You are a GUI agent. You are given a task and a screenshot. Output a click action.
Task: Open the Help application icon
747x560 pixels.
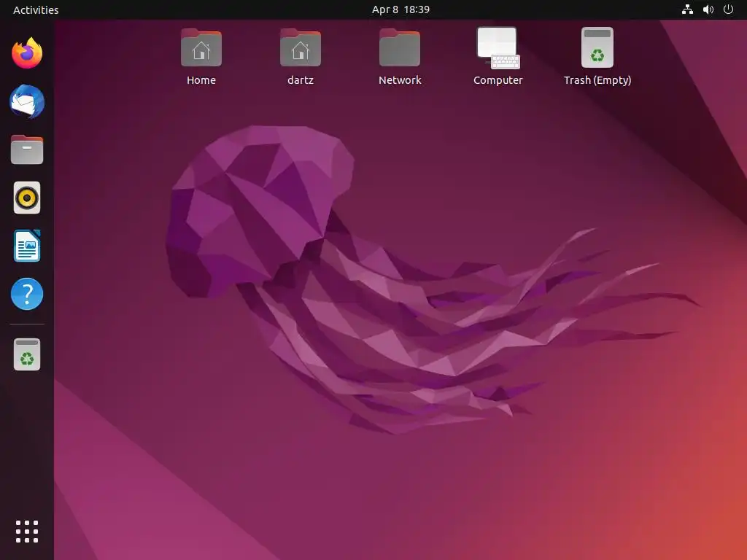click(27, 294)
